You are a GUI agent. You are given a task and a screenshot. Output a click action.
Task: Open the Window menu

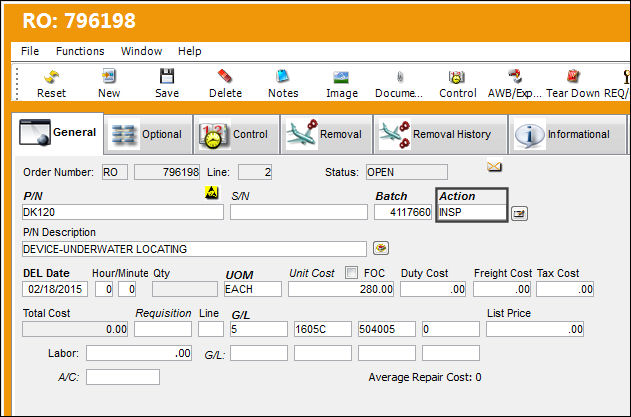141,51
